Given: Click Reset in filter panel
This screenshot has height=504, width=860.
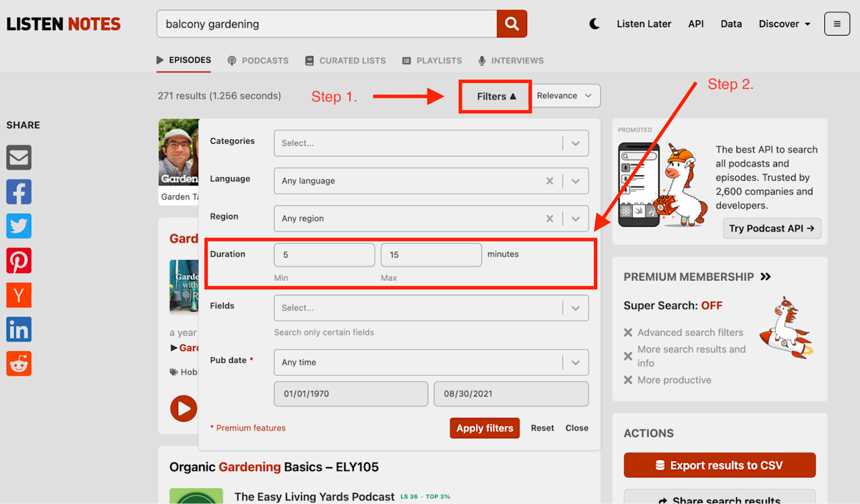Looking at the screenshot, I should (x=542, y=428).
